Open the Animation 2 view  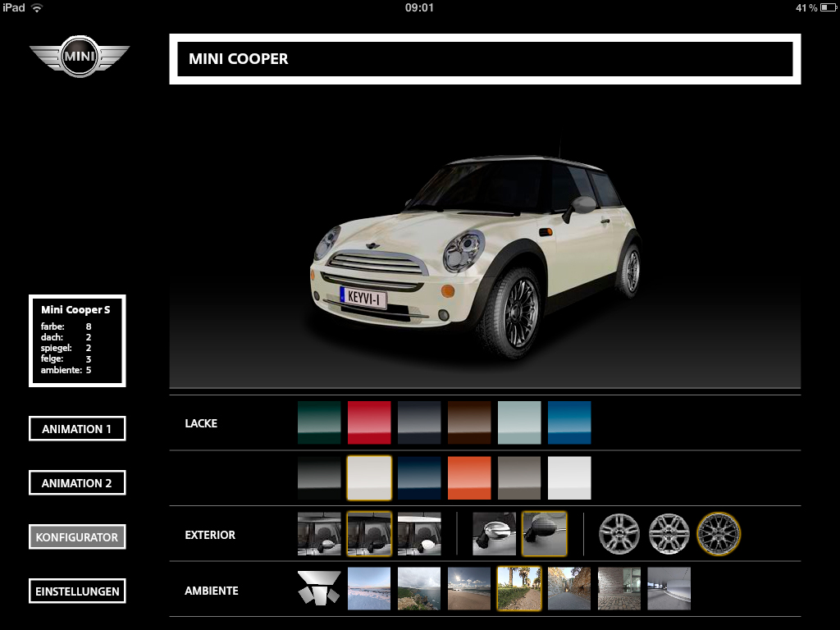(77, 482)
